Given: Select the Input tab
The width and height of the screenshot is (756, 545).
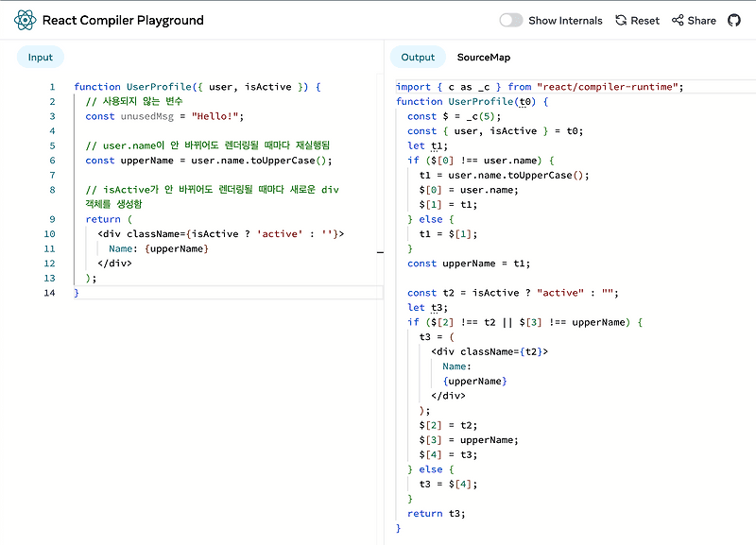Looking at the screenshot, I should [41, 58].
